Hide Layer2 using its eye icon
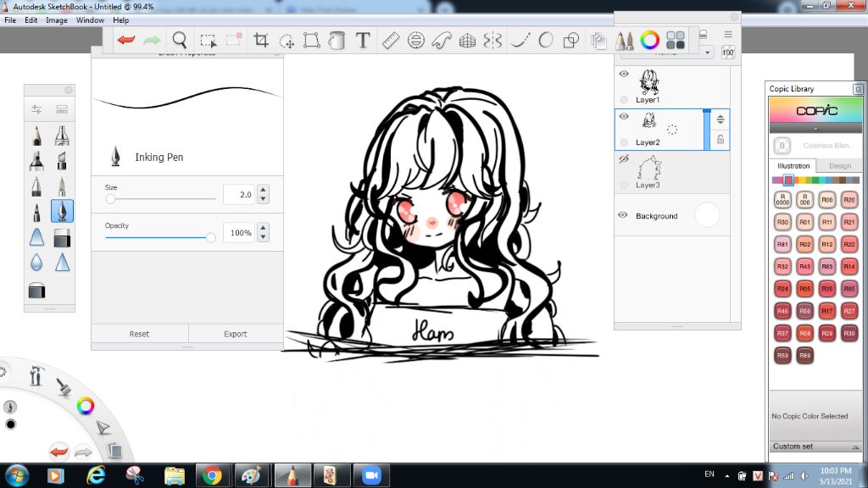 pyautogui.click(x=624, y=116)
